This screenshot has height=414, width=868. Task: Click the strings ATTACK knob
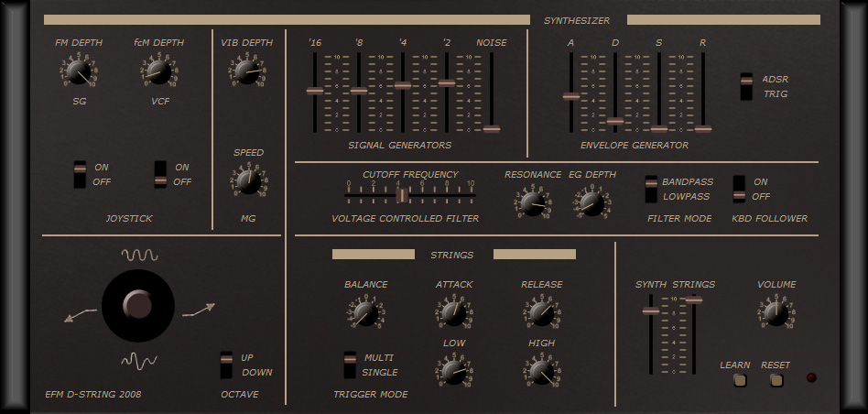[x=453, y=314]
